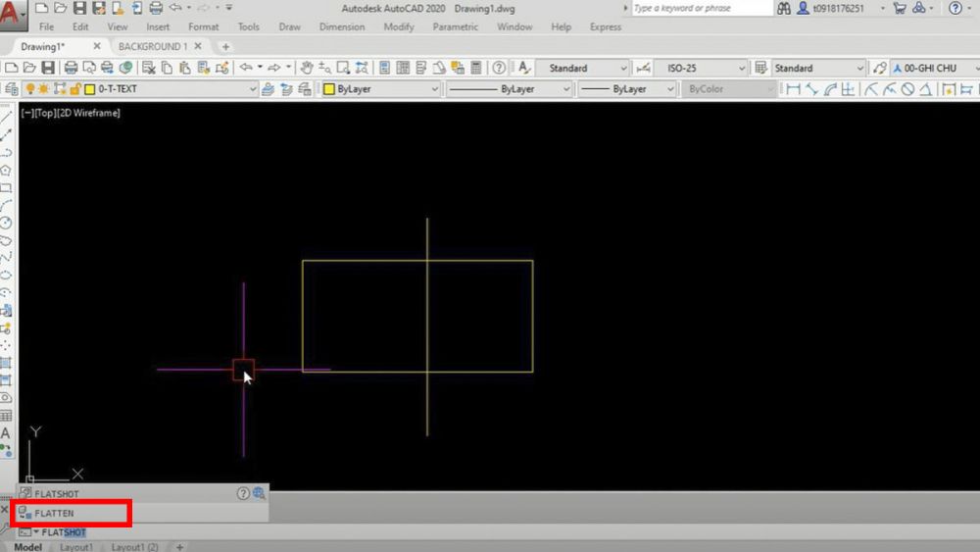
Task: Click the Table Style icon
Action: 760,68
